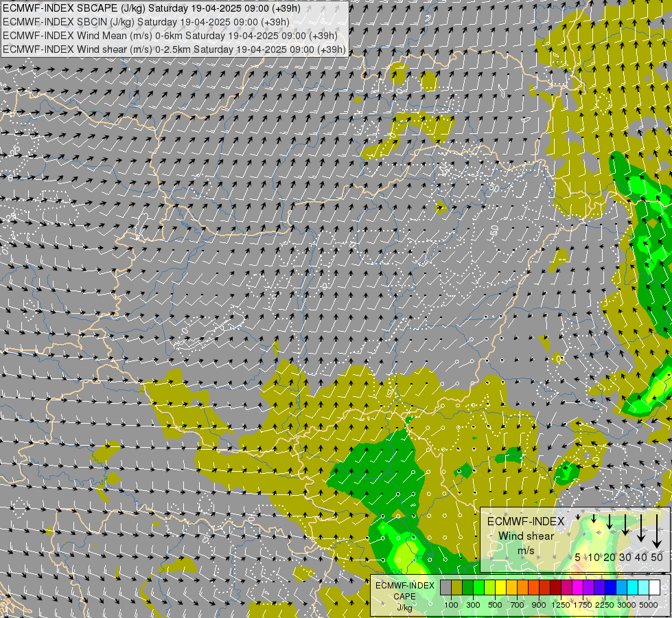Pick the gray CAPE legend swatch
This screenshot has height=618, width=672.
(445, 588)
